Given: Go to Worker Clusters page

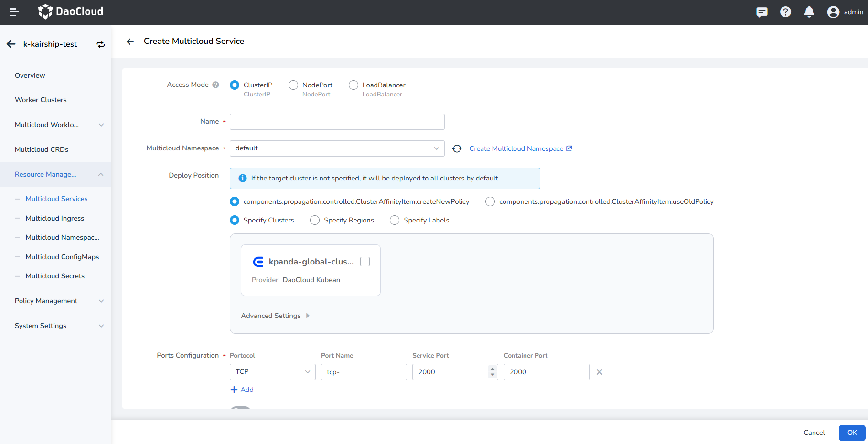Looking at the screenshot, I should tap(41, 100).
